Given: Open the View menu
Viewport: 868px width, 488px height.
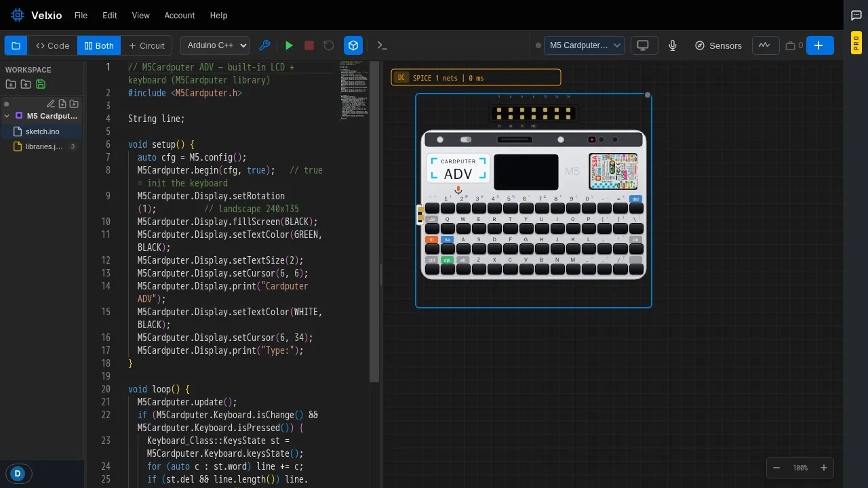Looking at the screenshot, I should pos(140,15).
